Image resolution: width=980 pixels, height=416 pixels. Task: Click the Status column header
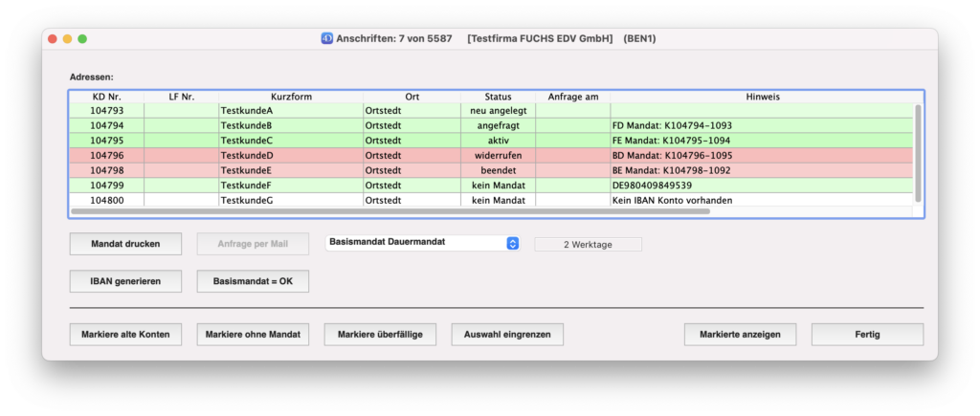pos(498,97)
